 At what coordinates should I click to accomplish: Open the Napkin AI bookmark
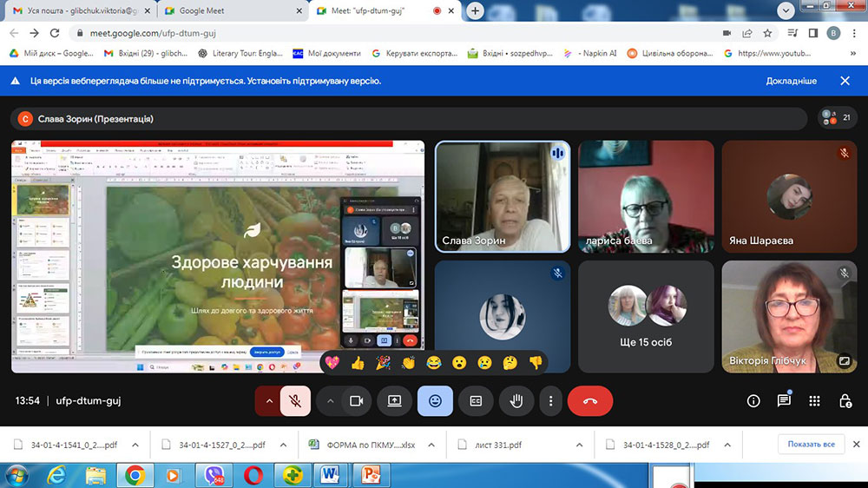590,53
